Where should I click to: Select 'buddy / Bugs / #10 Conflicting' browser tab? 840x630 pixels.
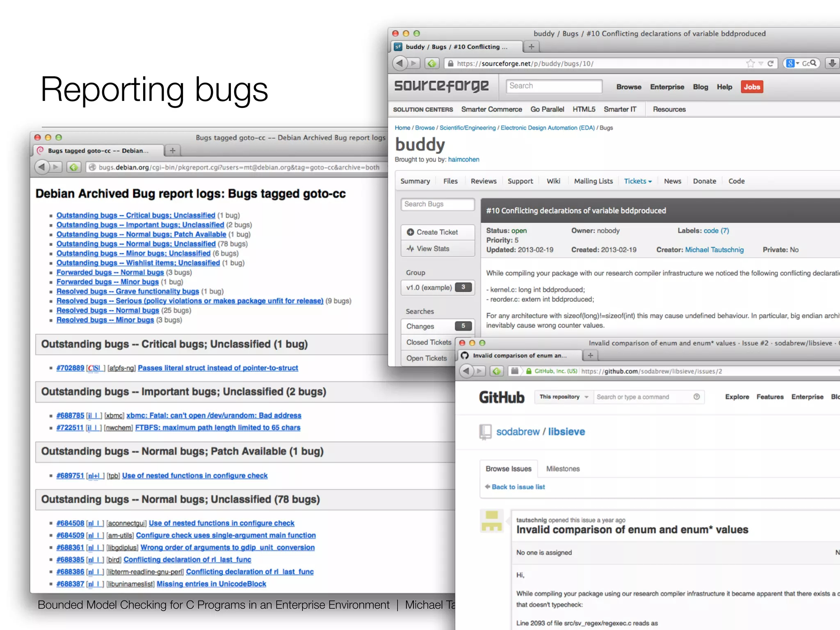point(457,47)
